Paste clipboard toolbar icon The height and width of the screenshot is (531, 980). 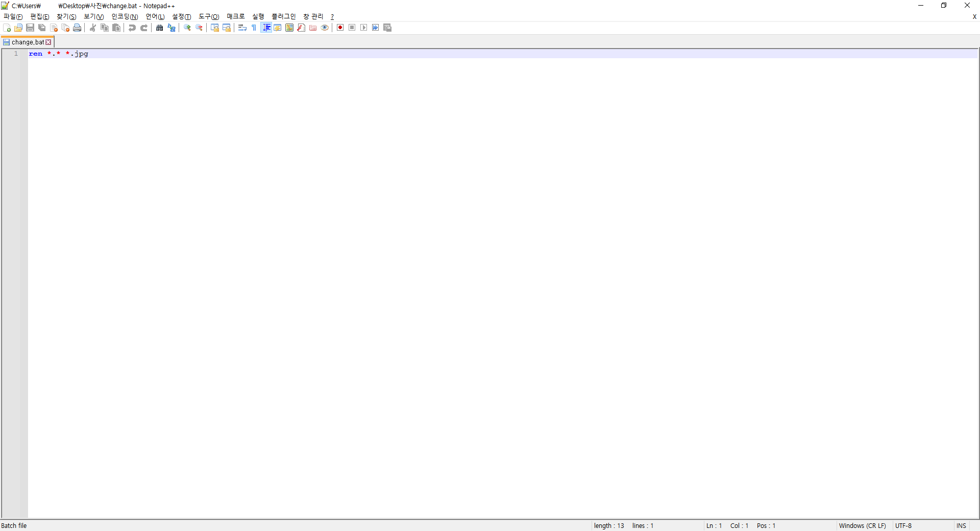[x=116, y=28]
